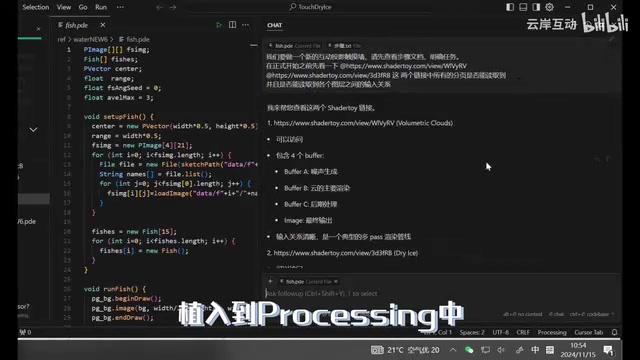Go back with the left navigation arrow

click(159, 7)
